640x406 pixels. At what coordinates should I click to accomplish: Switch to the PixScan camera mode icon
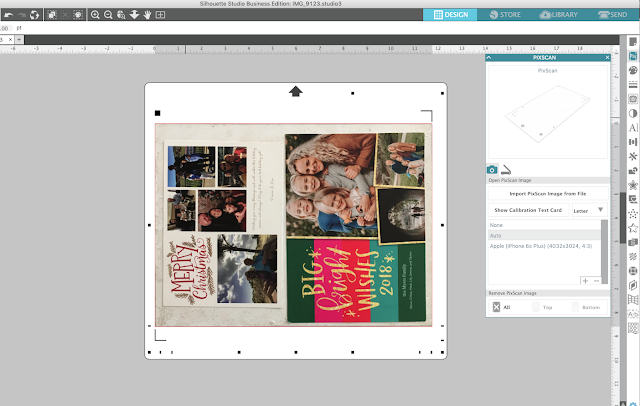click(492, 169)
